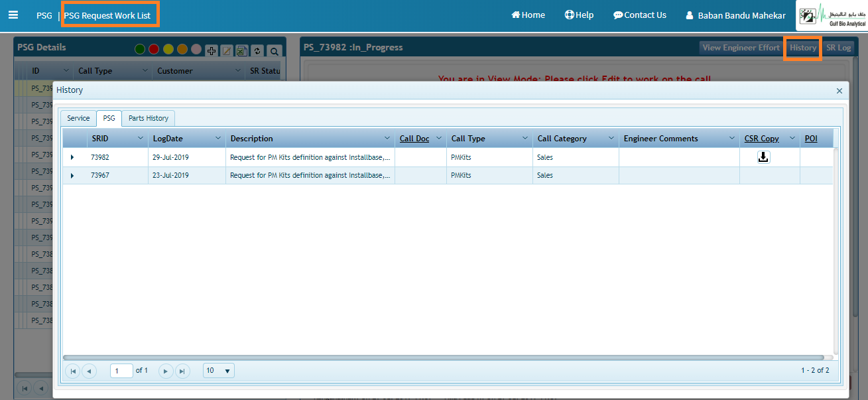Screen dimensions: 868x400
Task: Click the first-page button in background PSG Details pager
Action: coord(24,387)
